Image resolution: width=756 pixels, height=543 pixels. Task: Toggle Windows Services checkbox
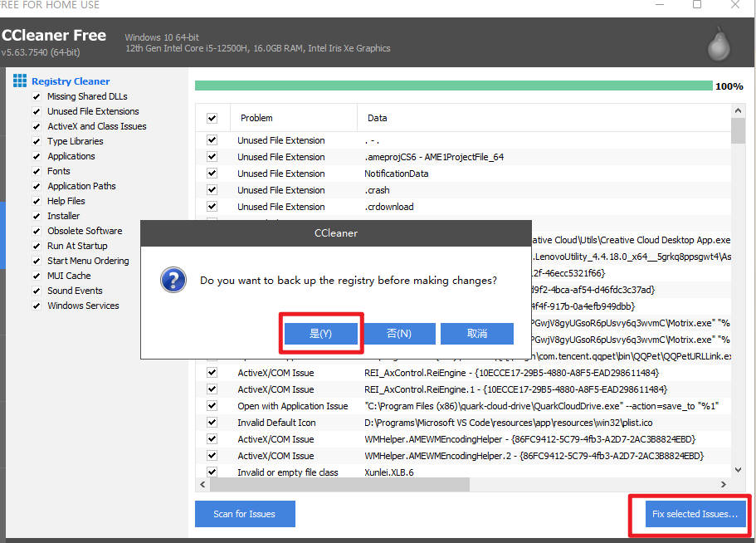point(37,306)
